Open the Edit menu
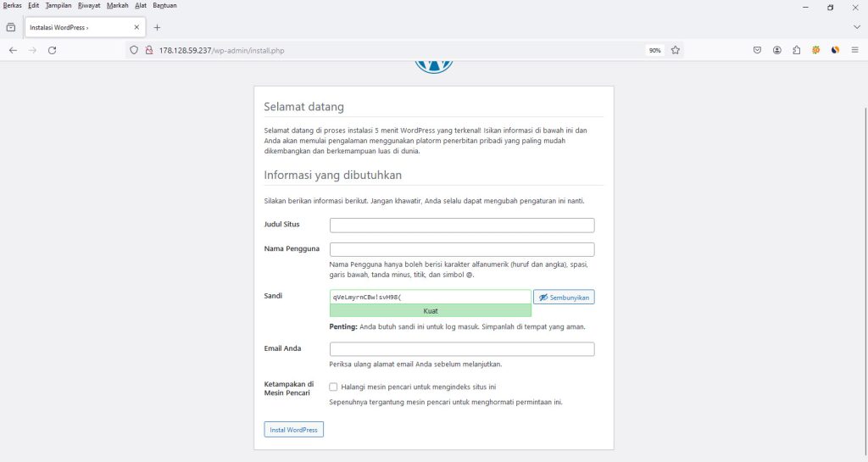This screenshot has width=868, height=462. coord(34,6)
